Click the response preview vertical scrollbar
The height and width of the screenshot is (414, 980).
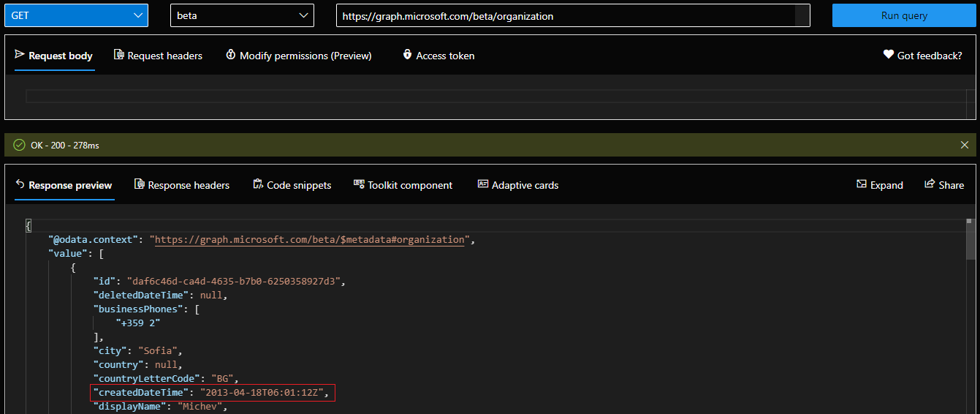coord(970,241)
